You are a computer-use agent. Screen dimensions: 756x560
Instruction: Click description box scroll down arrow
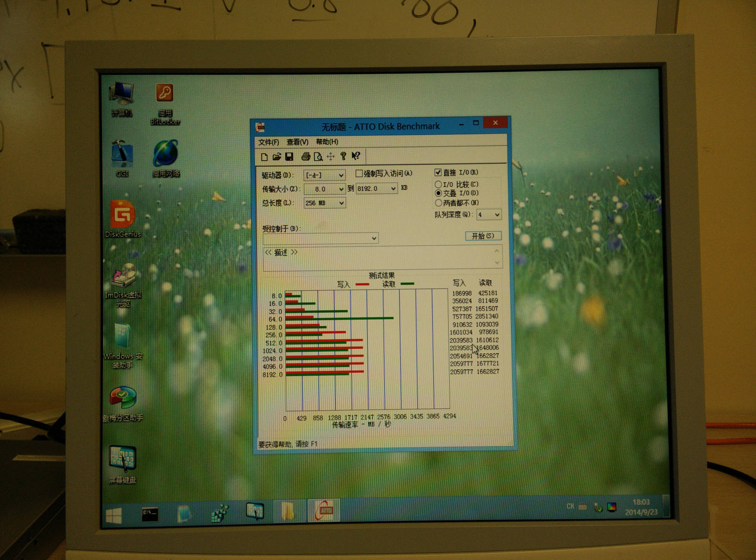497,263
